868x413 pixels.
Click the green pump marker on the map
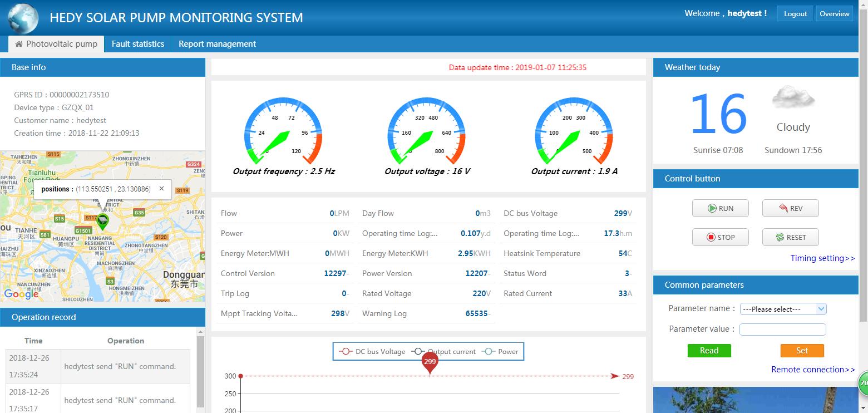[102, 222]
